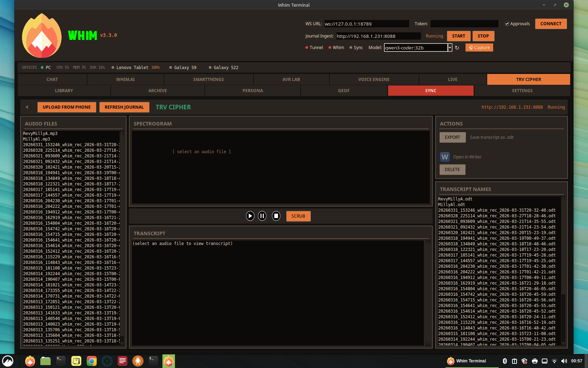Open a document with the Open in Writer icon
The height and width of the screenshot is (368, 588).
[444, 157]
